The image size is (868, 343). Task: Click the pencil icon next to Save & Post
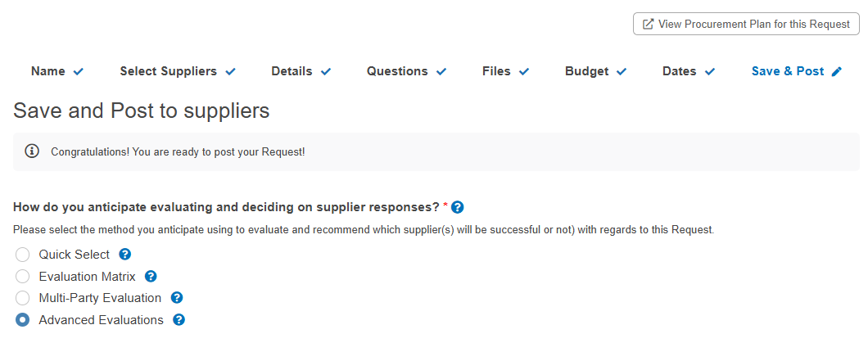coord(836,71)
